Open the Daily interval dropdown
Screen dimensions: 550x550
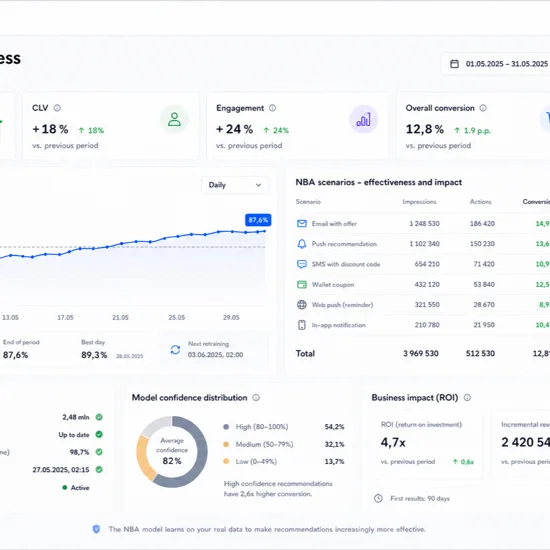click(x=235, y=185)
